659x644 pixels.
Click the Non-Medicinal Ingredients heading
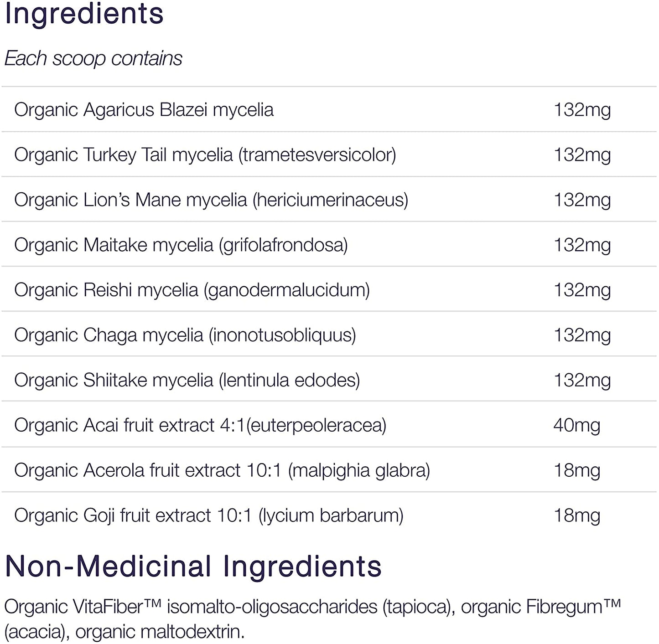click(193, 567)
